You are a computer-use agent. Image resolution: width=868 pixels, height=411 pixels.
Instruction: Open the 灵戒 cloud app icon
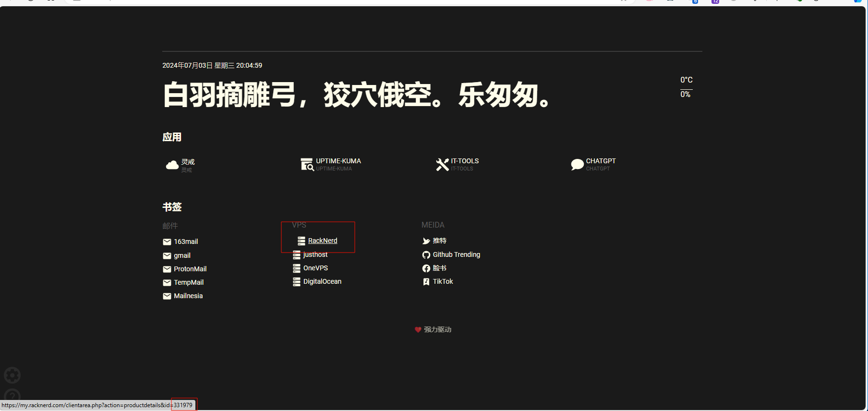tap(172, 165)
